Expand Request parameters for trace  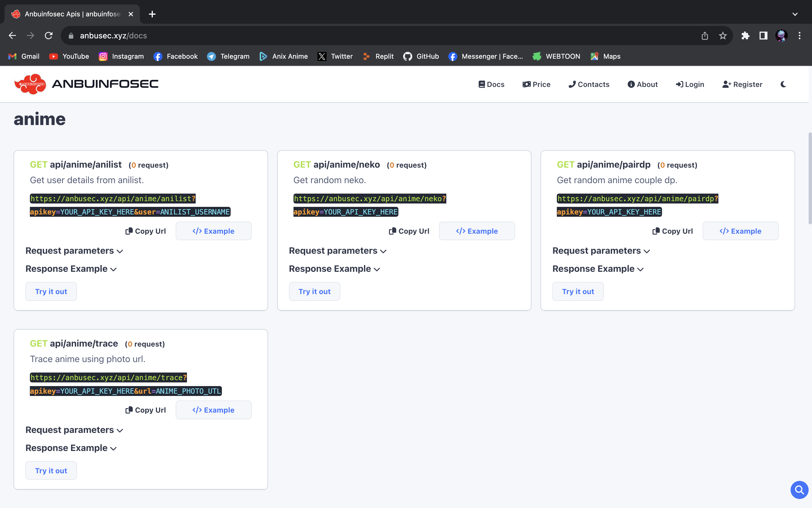74,430
